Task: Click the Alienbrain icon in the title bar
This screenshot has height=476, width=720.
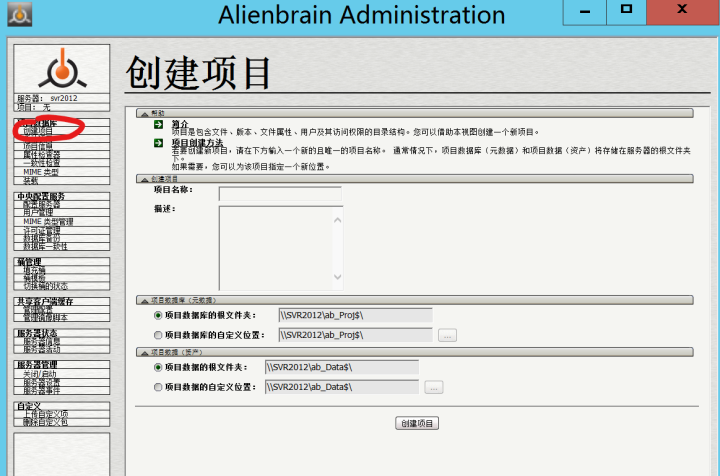Action: pos(20,14)
